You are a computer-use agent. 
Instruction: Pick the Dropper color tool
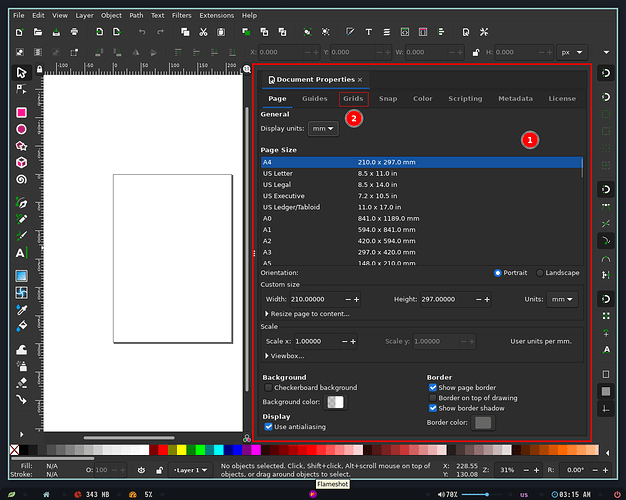(22, 310)
